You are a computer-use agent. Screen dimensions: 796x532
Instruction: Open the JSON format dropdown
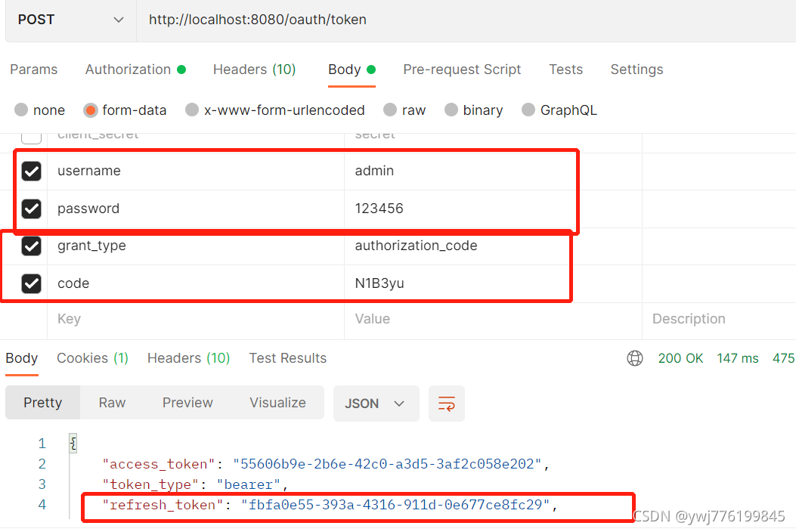click(376, 404)
